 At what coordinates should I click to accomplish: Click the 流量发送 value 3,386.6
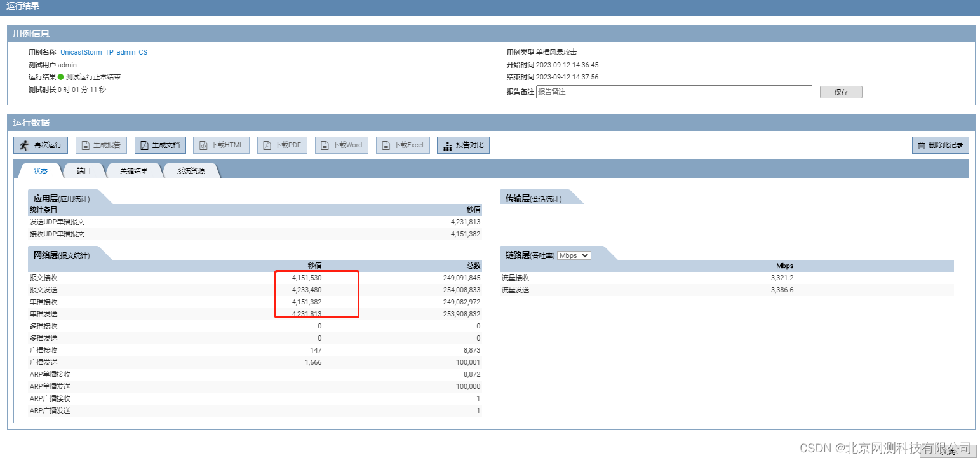click(x=782, y=290)
